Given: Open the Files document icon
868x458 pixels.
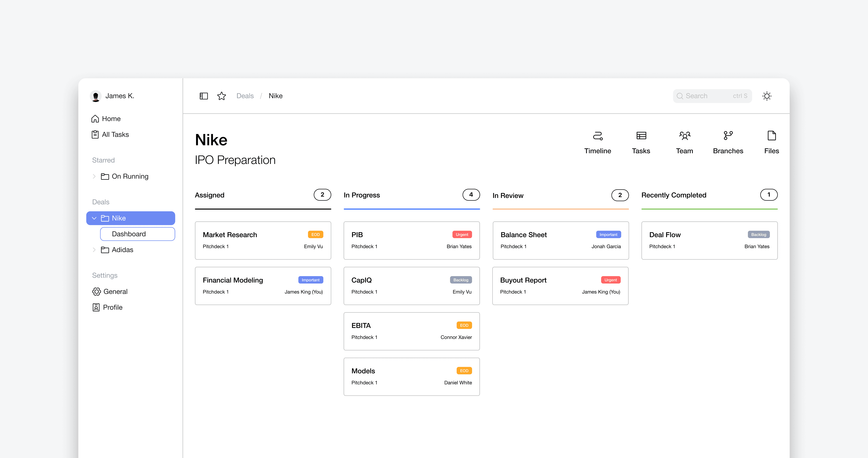Looking at the screenshot, I should pos(771,135).
